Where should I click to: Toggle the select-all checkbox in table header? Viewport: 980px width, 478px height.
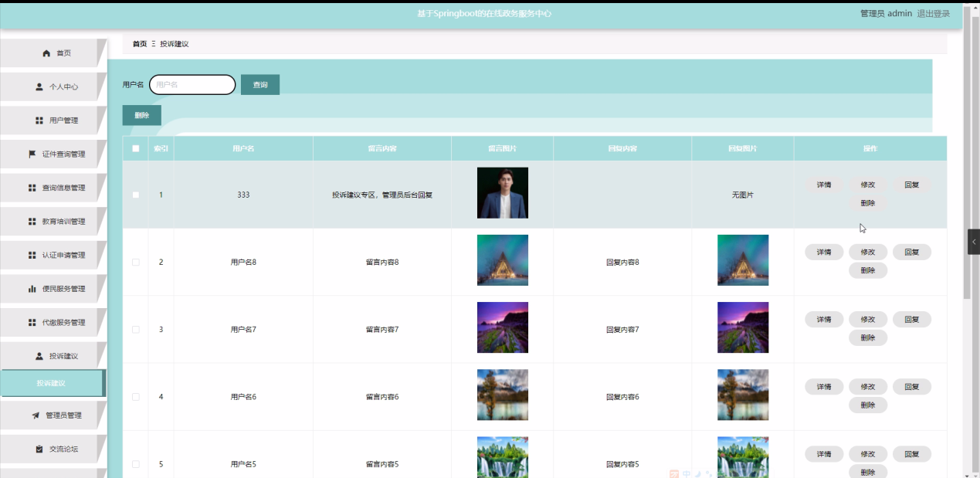click(x=135, y=148)
